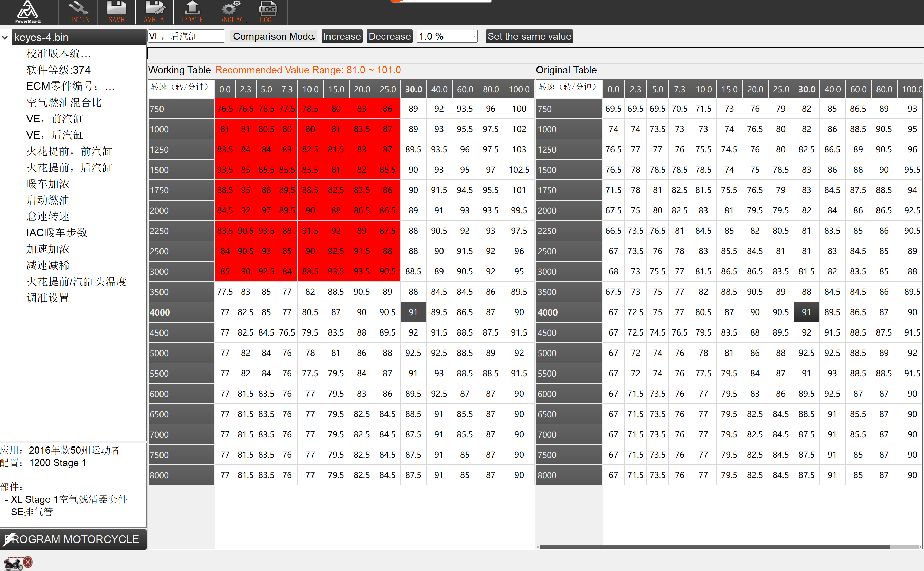This screenshot has height=571, width=924.
Task: Open the IAC暖车步数 table
Action: point(57,233)
